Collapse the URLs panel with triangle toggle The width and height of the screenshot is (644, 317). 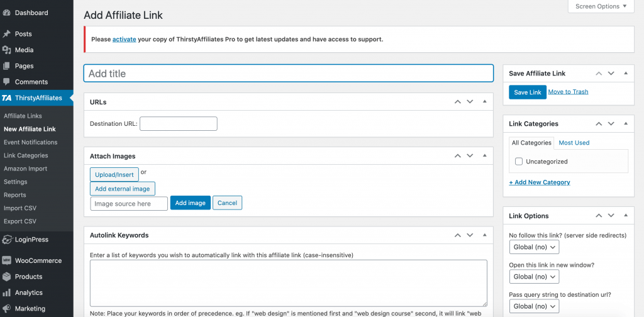484,102
